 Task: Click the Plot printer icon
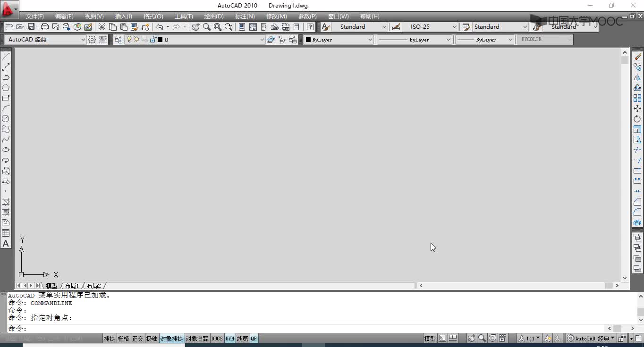pos(45,27)
